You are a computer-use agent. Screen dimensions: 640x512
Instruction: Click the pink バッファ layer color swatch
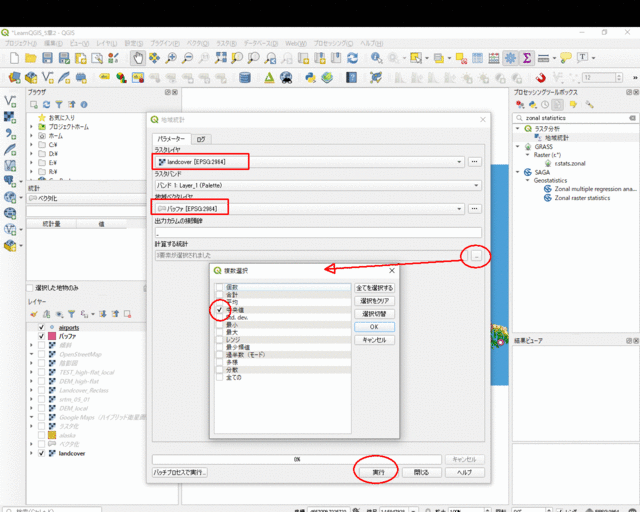point(52,336)
